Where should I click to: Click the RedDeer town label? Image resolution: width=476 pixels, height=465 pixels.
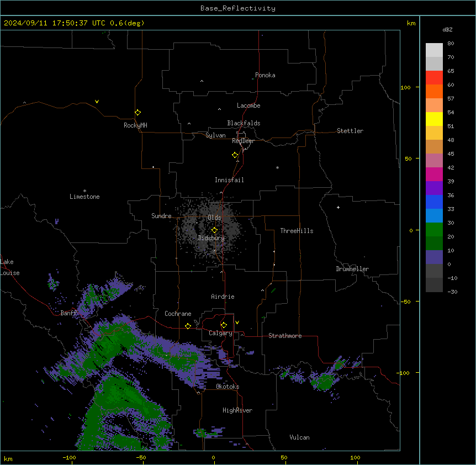pos(243,141)
